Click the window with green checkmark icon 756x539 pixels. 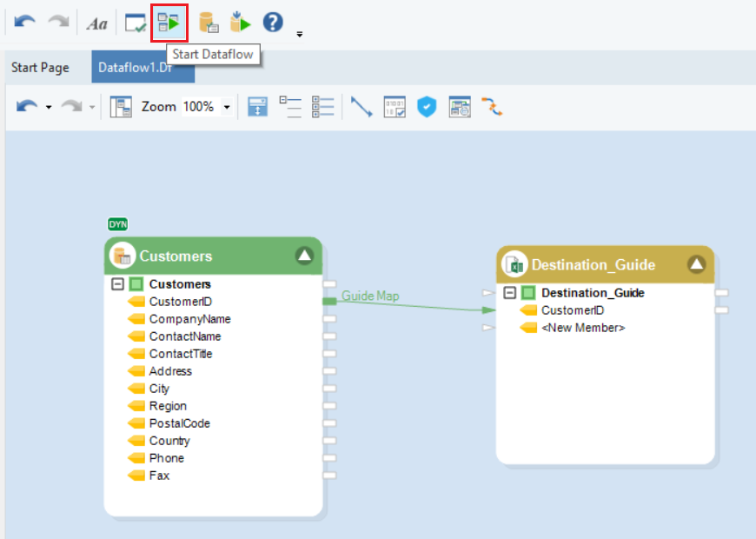point(136,23)
